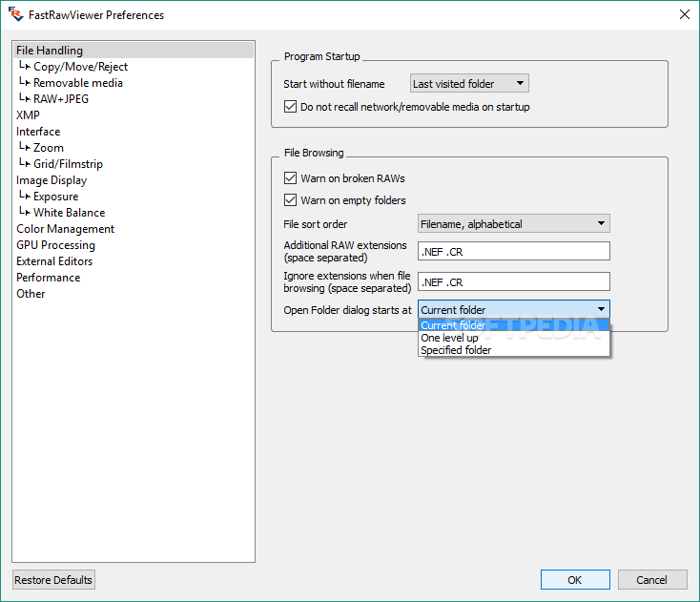The width and height of the screenshot is (700, 602).
Task: Select the Color Management category
Action: pyautogui.click(x=65, y=229)
